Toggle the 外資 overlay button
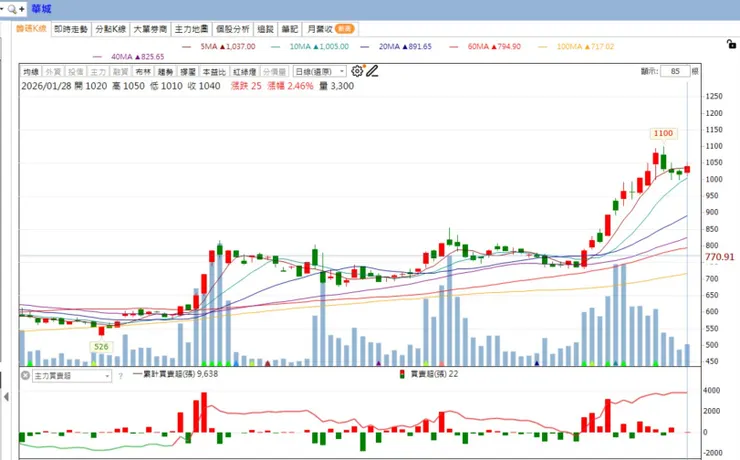The width and height of the screenshot is (740, 460). [53, 72]
